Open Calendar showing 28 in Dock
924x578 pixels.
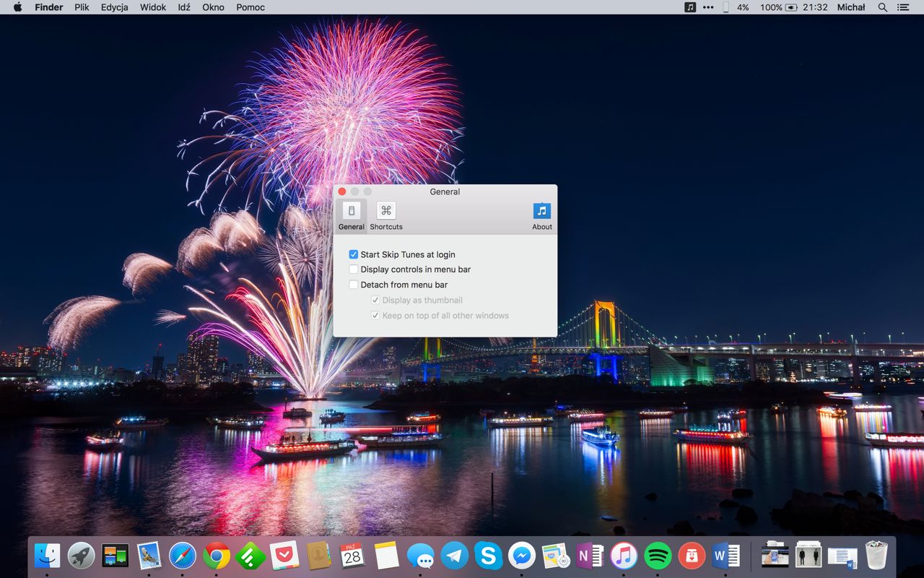point(352,556)
